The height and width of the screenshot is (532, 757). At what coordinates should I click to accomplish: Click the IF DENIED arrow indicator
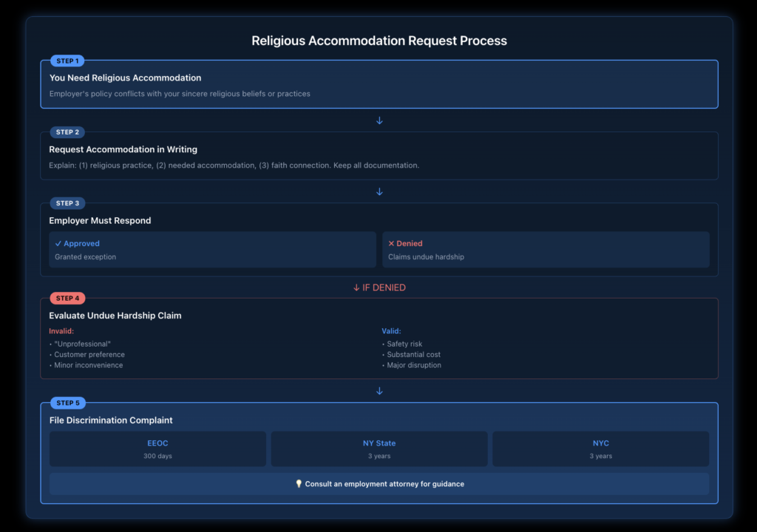click(379, 287)
